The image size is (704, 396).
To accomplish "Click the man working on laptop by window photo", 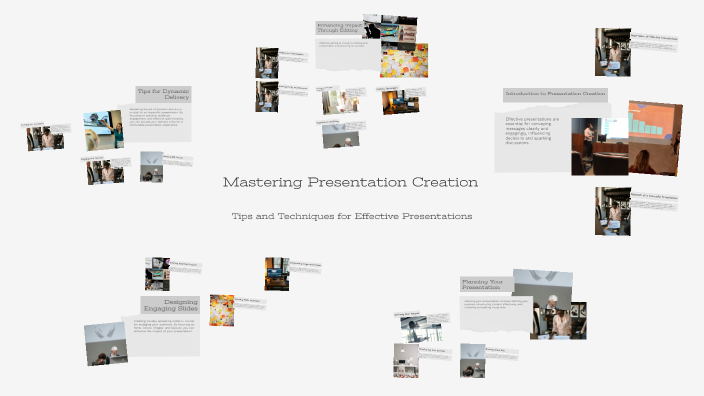I will (340, 102).
